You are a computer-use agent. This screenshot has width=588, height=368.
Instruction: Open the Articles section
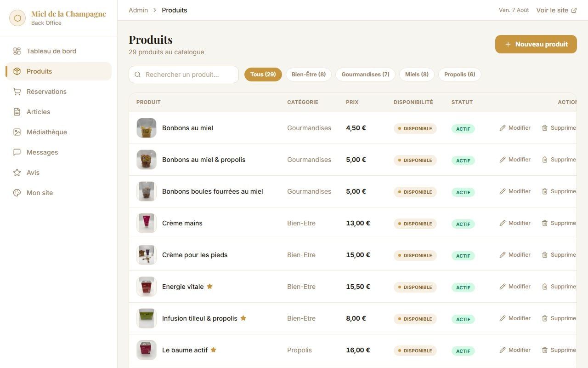58,112
